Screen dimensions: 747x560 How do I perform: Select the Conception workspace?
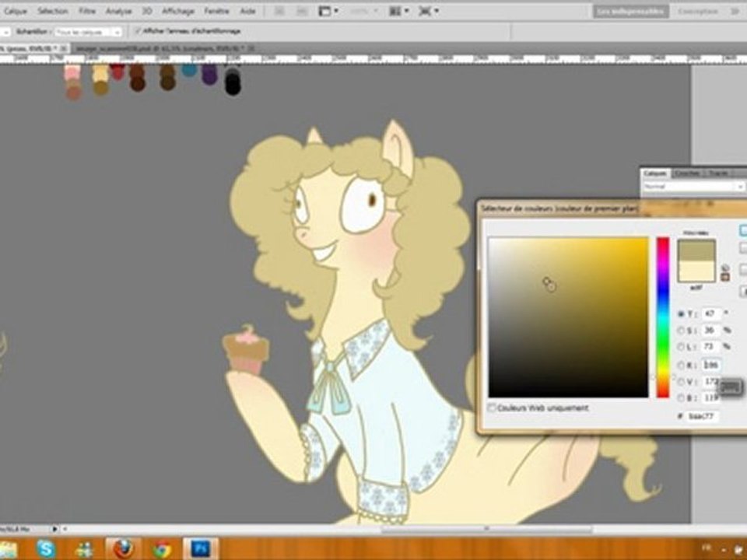(698, 12)
